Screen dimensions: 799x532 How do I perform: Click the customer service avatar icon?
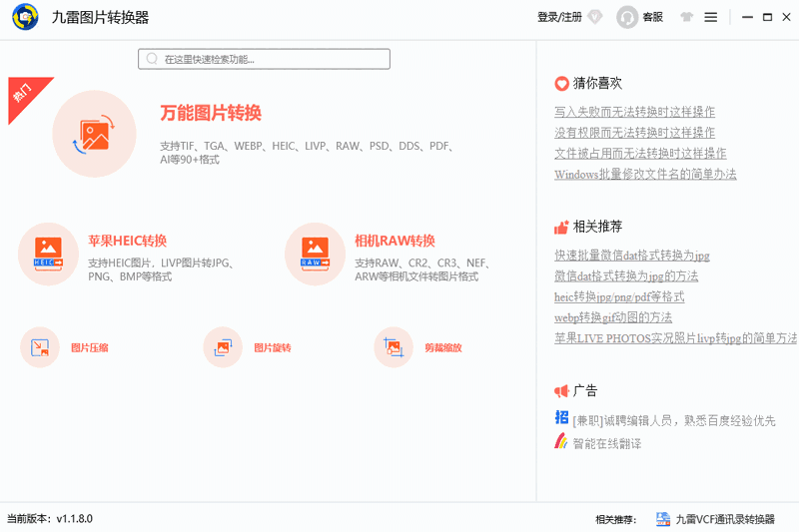click(627, 17)
